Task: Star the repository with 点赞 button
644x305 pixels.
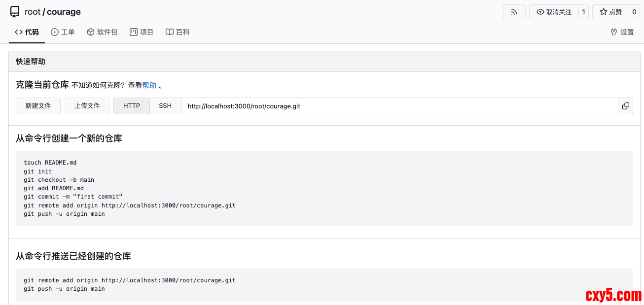Action: pos(610,12)
